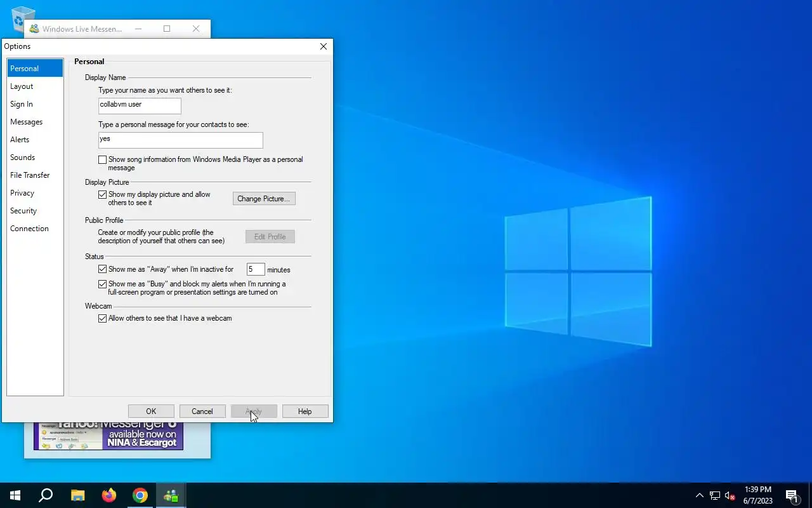Show hidden system tray icons
This screenshot has width=812, height=508.
700,495
